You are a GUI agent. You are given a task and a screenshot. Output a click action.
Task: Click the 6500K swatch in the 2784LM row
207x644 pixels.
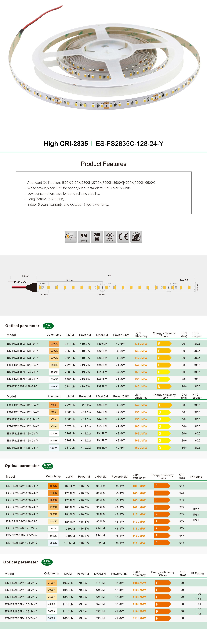click(x=54, y=386)
